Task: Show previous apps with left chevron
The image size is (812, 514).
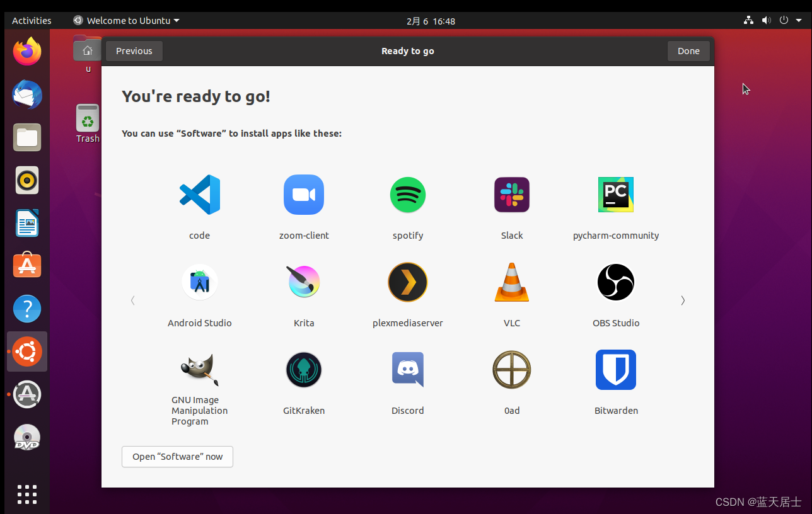Action: click(132, 300)
